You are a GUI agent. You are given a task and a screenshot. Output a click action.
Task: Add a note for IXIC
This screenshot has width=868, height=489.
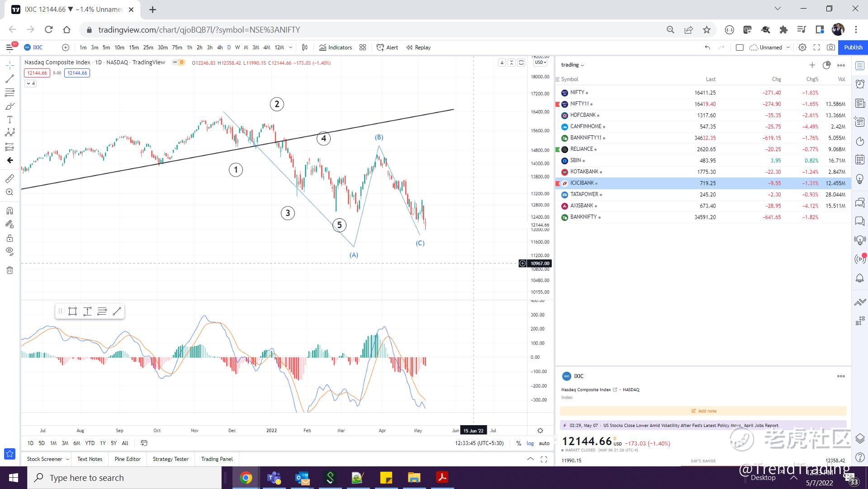pyautogui.click(x=703, y=411)
